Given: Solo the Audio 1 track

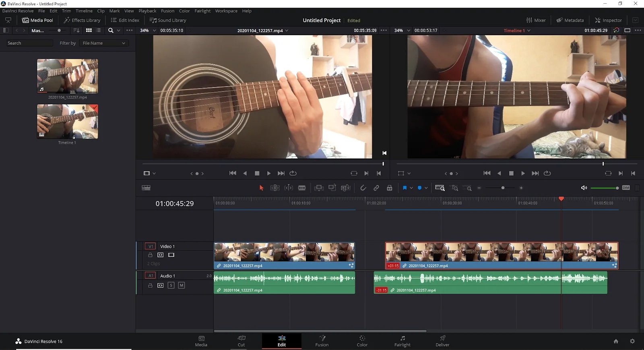Looking at the screenshot, I should pyautogui.click(x=171, y=286).
